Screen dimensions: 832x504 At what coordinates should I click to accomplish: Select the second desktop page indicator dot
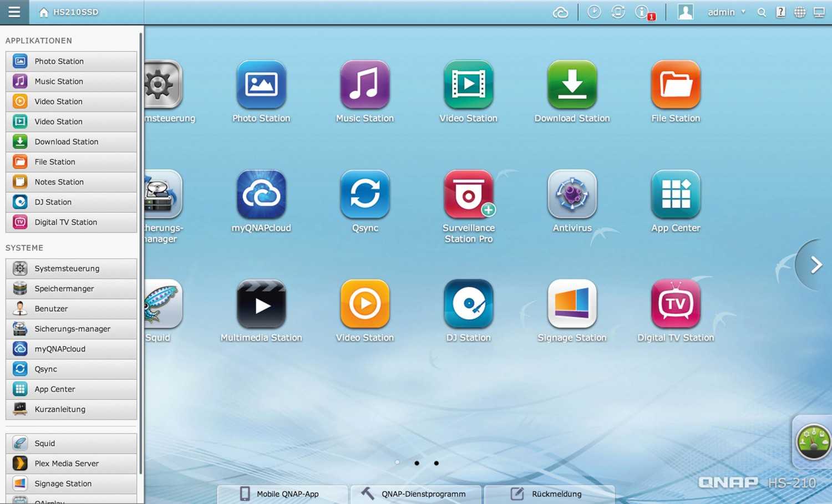417,463
